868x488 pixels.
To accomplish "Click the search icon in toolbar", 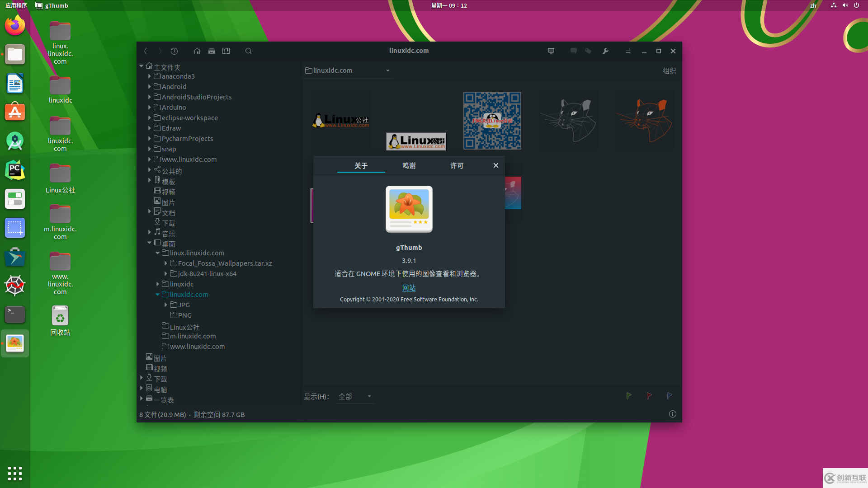I will click(249, 51).
